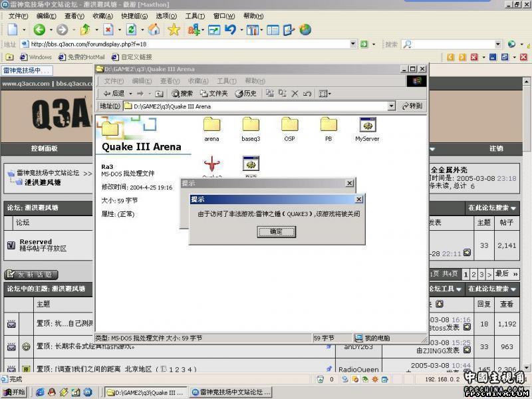Expand the Maxthon search box dropdown

click(498, 44)
